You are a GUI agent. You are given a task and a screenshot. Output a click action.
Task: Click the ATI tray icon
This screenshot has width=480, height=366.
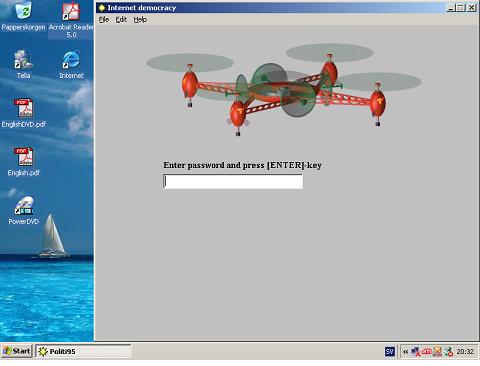click(x=427, y=351)
